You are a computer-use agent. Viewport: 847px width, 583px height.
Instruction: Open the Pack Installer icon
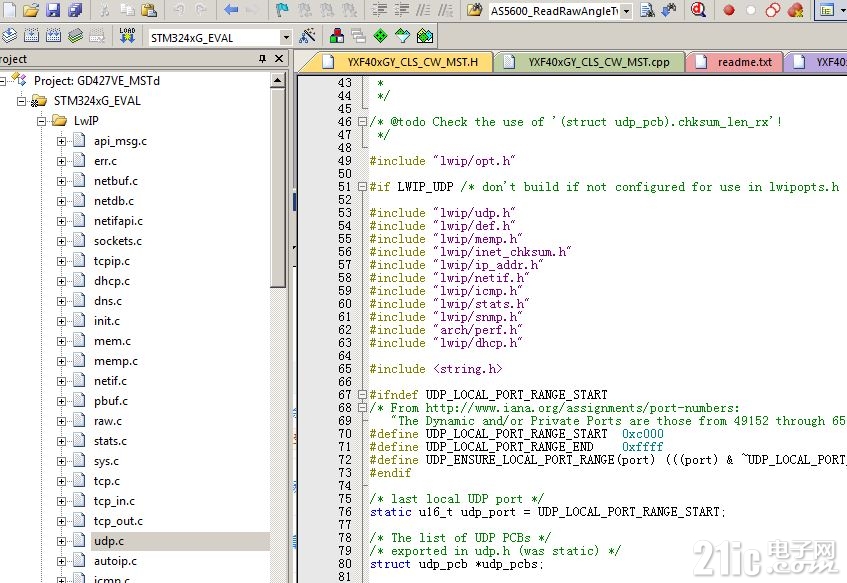tap(425, 36)
